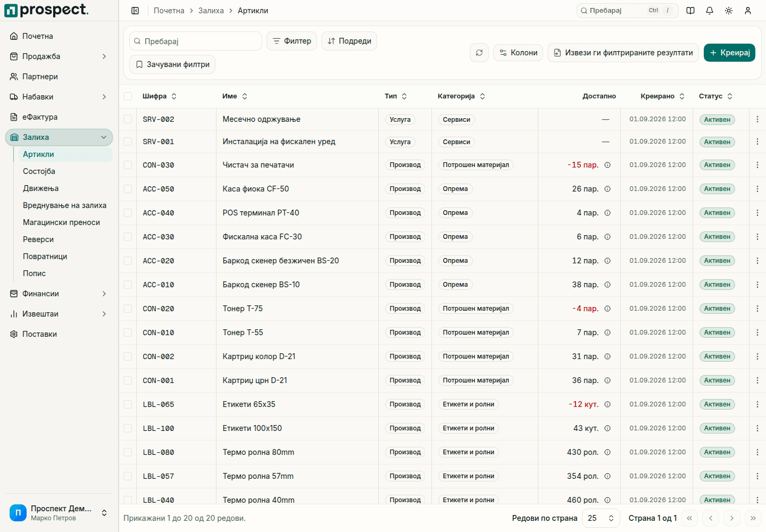Expand the Продажба sidebar section
766x532 pixels.
pos(59,56)
